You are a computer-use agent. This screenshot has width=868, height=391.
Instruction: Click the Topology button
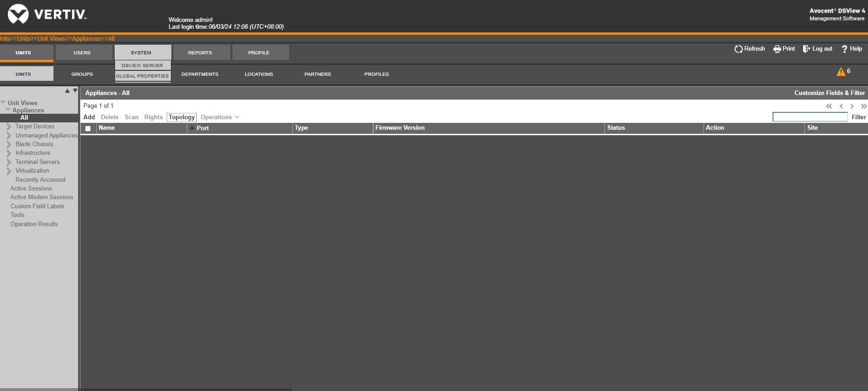click(x=182, y=117)
